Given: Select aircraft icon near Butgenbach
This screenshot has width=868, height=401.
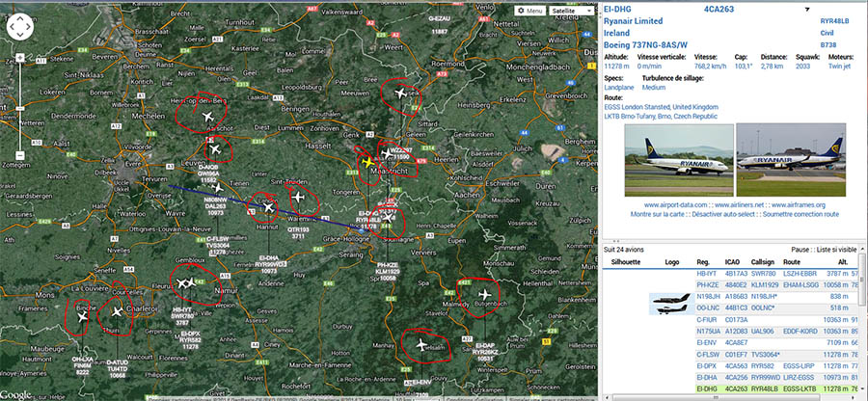Looking at the screenshot, I should 485,294.
